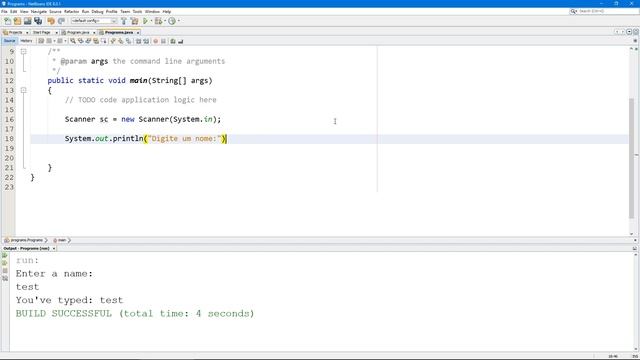Image resolution: width=640 pixels, height=360 pixels.
Task: Click the Build Project hammer icon
Action: [124, 21]
